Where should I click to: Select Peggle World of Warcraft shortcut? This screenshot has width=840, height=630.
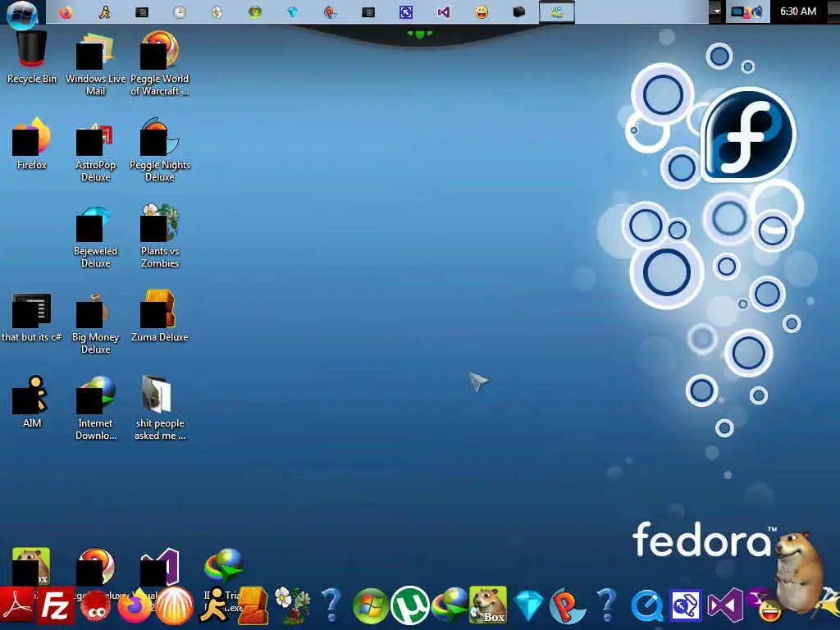160,64
